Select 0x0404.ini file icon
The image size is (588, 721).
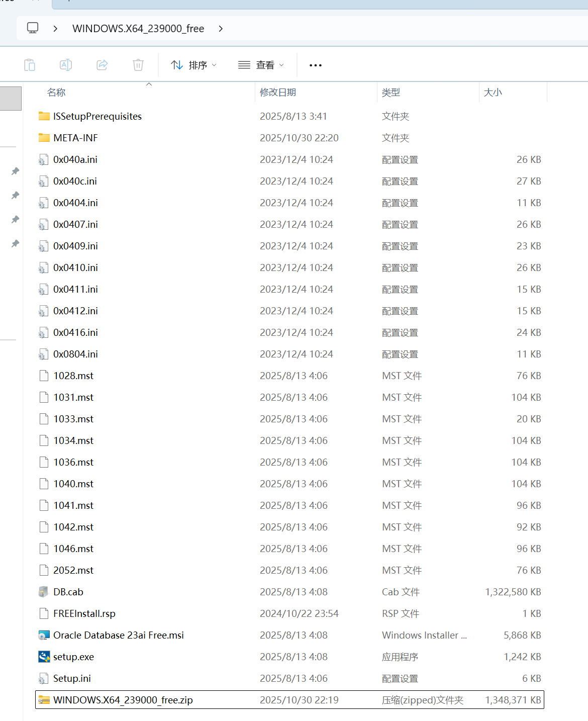44,203
